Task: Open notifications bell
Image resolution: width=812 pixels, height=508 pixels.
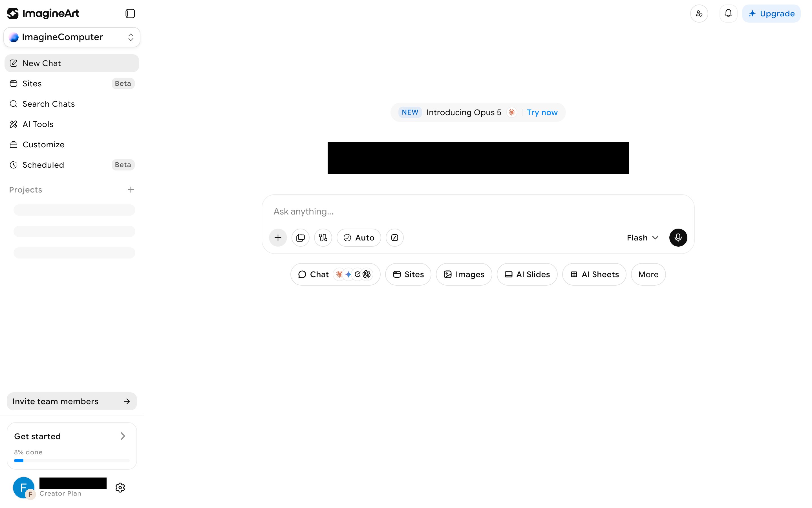Action: coord(728,14)
